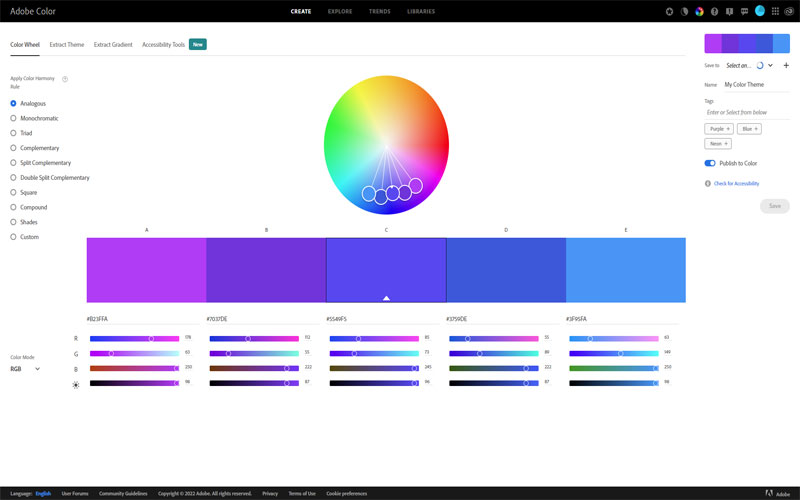Toggle the dark mode moon icon
This screenshot has width=800, height=500.
pyautogui.click(x=684, y=11)
